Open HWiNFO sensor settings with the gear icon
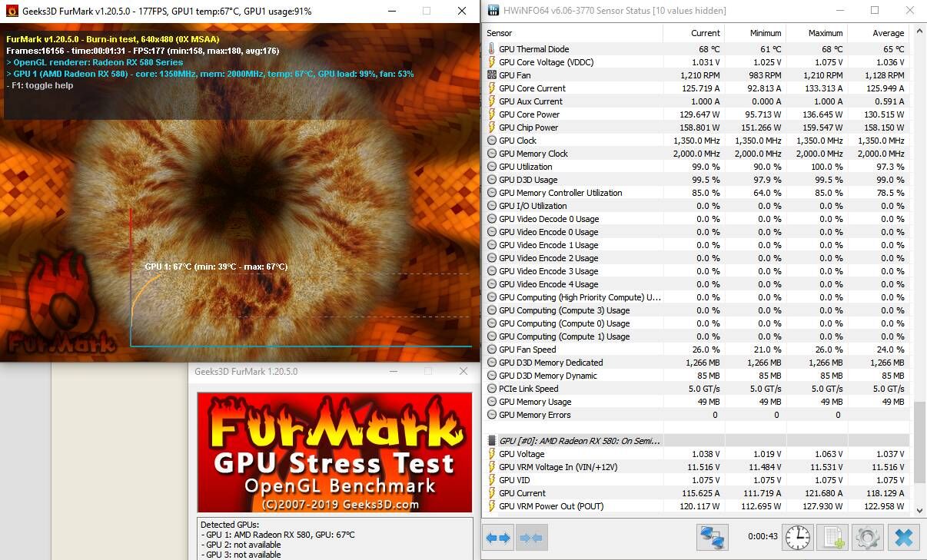The width and height of the screenshot is (927, 560). pyautogui.click(x=868, y=538)
